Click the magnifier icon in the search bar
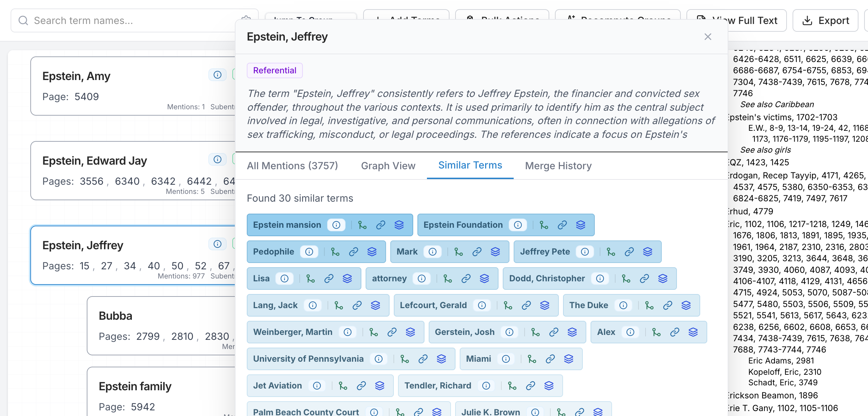Image resolution: width=868 pixels, height=416 pixels. click(23, 20)
